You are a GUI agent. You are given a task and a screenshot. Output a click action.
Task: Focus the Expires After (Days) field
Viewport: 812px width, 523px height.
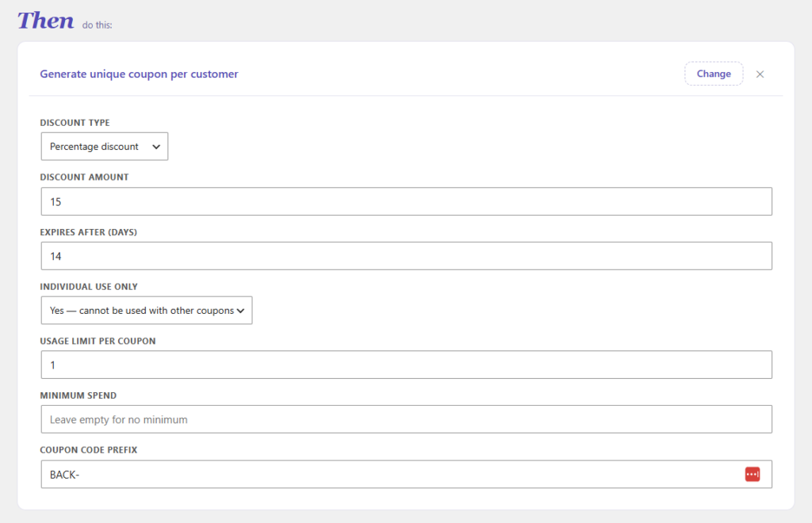click(407, 256)
